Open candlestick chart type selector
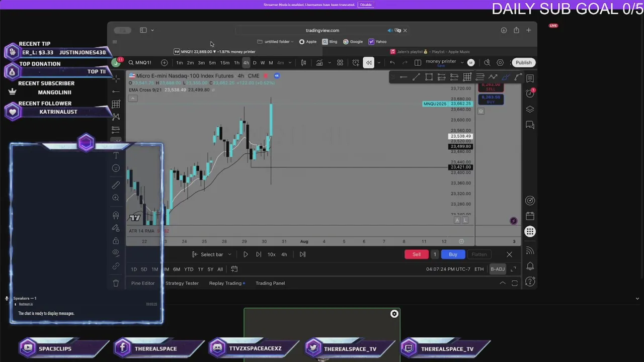This screenshot has width=644, height=362. [x=303, y=63]
